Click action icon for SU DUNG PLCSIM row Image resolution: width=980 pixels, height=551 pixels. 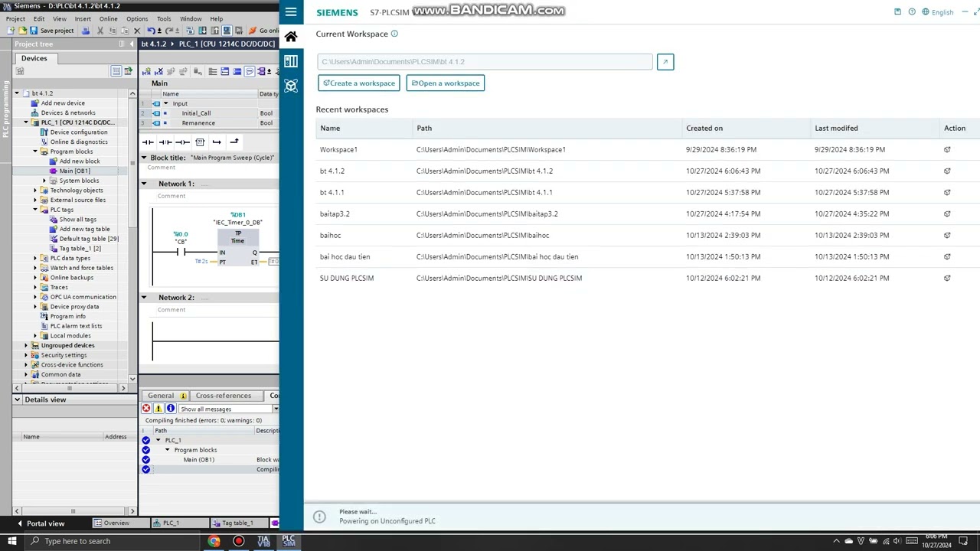(947, 279)
